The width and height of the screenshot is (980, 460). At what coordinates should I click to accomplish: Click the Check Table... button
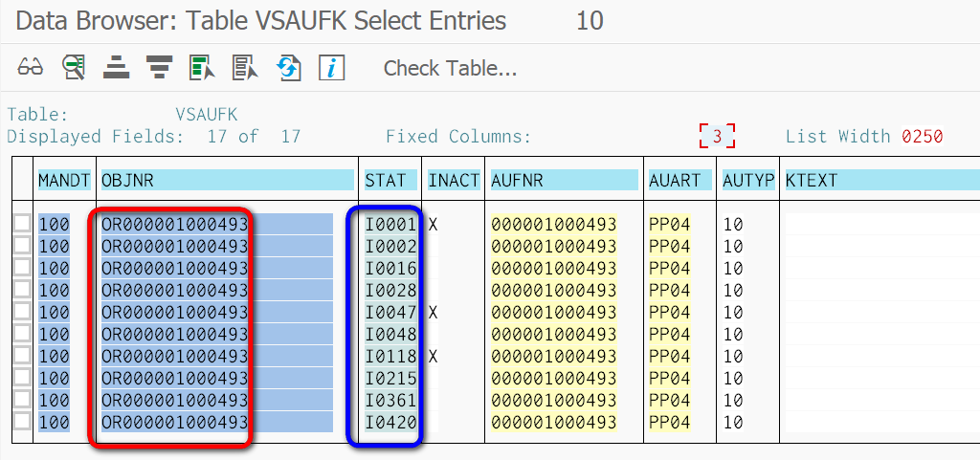pyautogui.click(x=450, y=68)
